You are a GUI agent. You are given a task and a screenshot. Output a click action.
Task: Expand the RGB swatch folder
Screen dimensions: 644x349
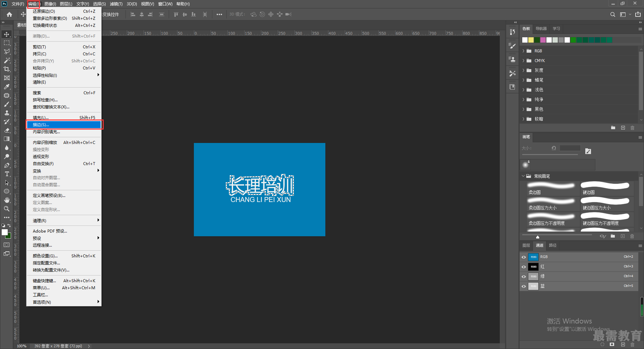pyautogui.click(x=523, y=51)
